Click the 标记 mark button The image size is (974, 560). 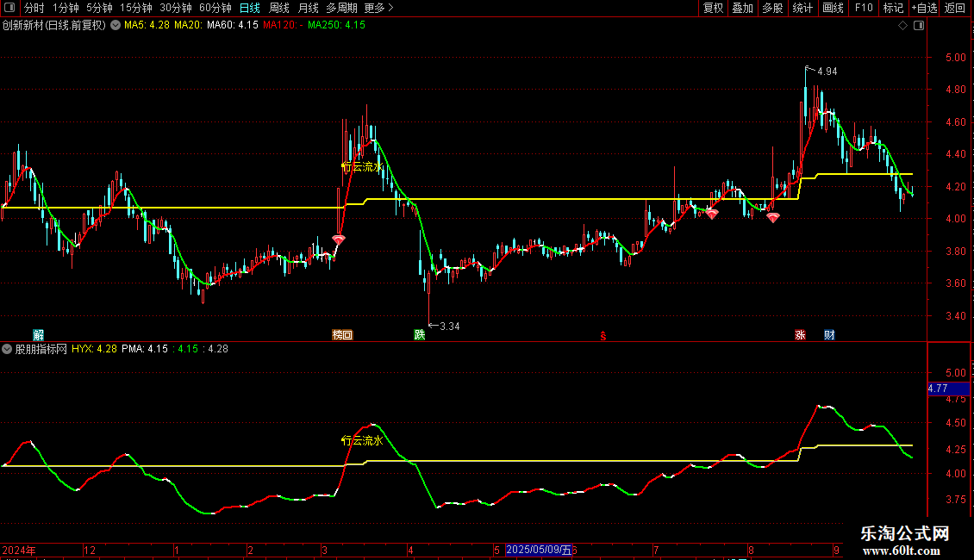(893, 8)
